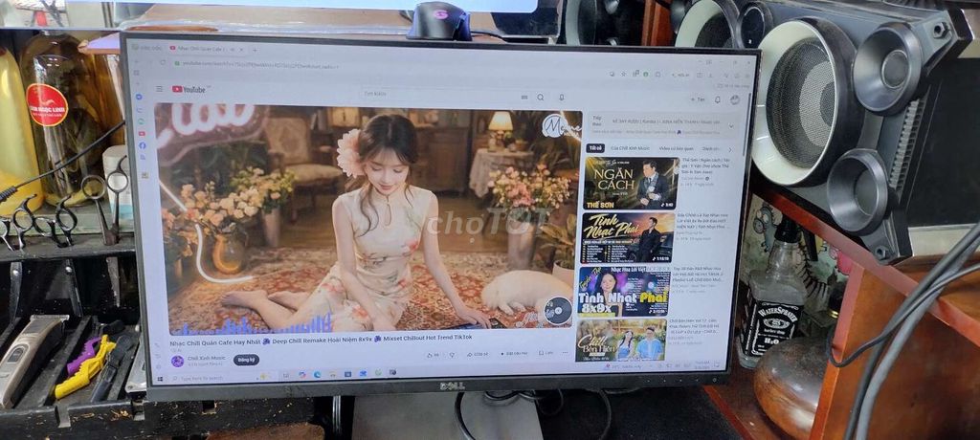Expand the Tiếp theo playlist panel chevron
980x440 pixels.
[x=730, y=125]
